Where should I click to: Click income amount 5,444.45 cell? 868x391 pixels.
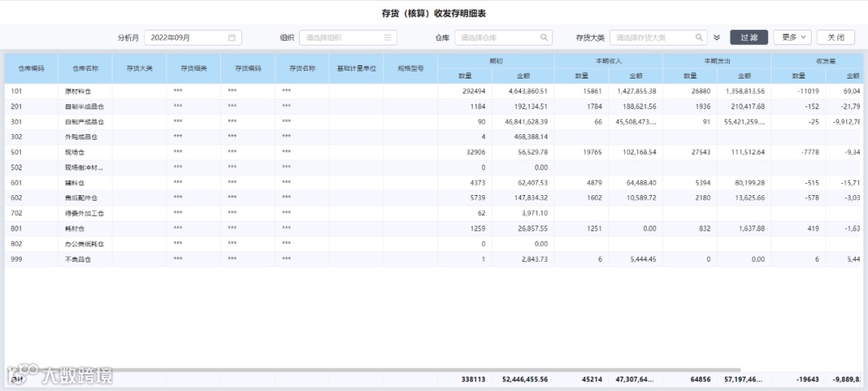[636, 259]
